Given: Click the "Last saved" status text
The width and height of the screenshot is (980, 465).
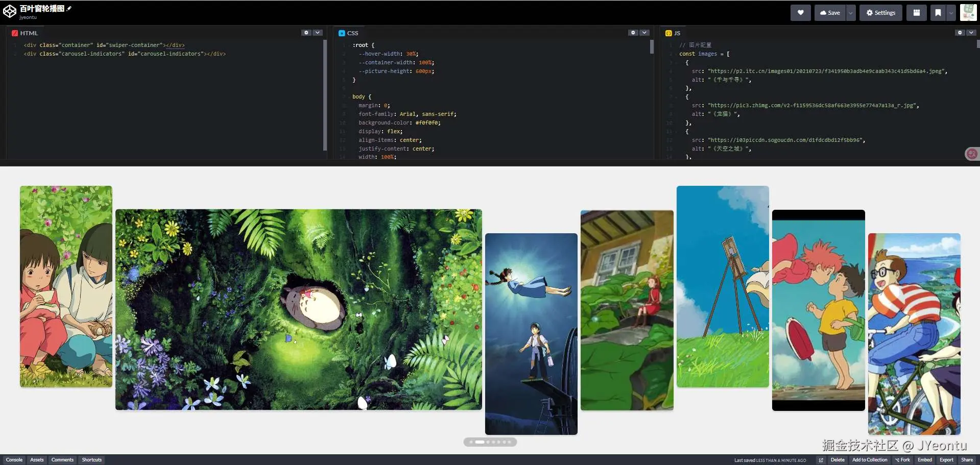Looking at the screenshot, I should [x=770, y=460].
